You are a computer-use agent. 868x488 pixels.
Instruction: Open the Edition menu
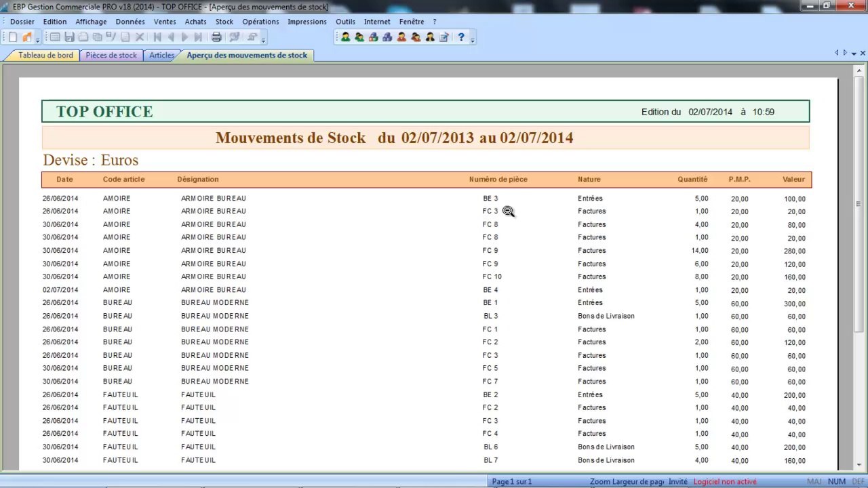click(x=55, y=22)
